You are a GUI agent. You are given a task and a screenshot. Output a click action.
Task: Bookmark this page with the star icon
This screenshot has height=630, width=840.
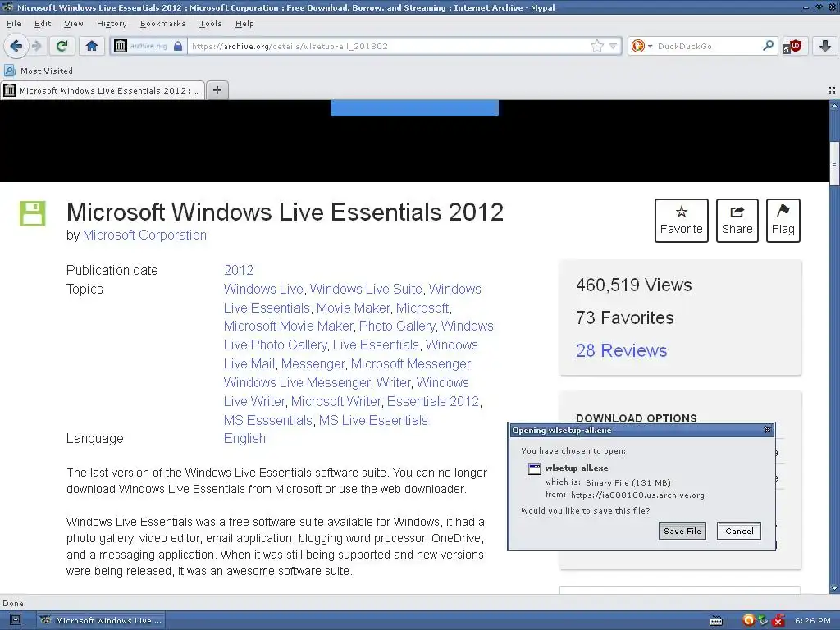click(x=597, y=46)
